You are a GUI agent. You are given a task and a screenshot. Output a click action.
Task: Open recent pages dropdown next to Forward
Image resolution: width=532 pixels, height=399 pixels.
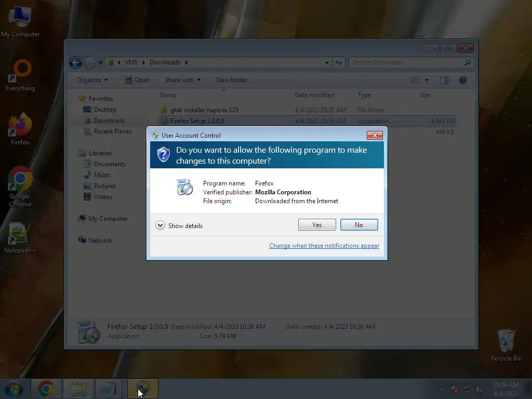pos(100,63)
